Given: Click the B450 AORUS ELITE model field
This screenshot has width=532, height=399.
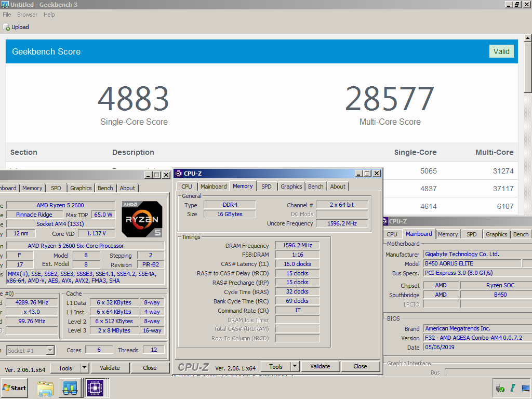Looking at the screenshot, I should point(473,263).
